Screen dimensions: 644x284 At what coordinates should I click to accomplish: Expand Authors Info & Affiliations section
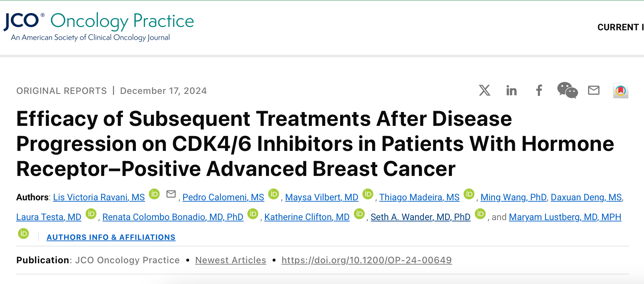(x=111, y=237)
